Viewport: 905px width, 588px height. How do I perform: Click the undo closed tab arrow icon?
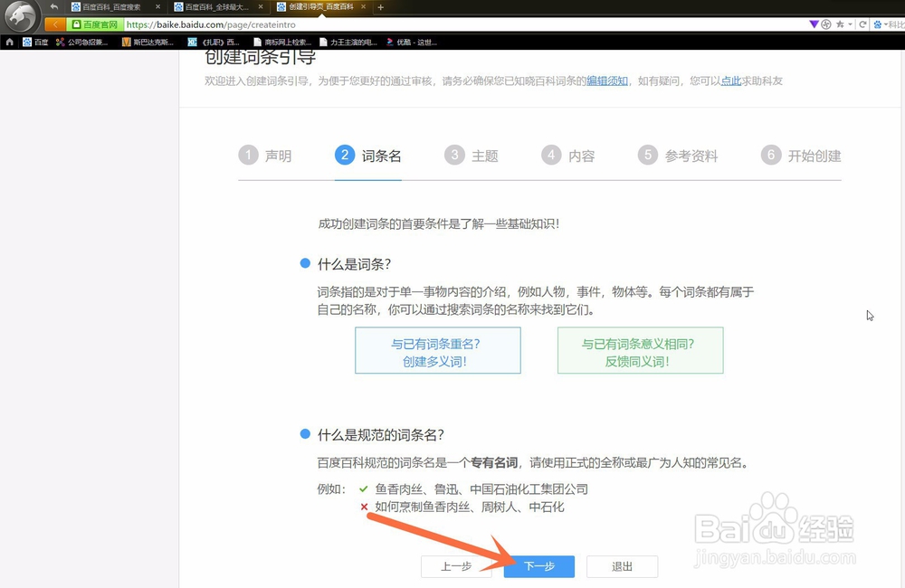click(x=53, y=7)
